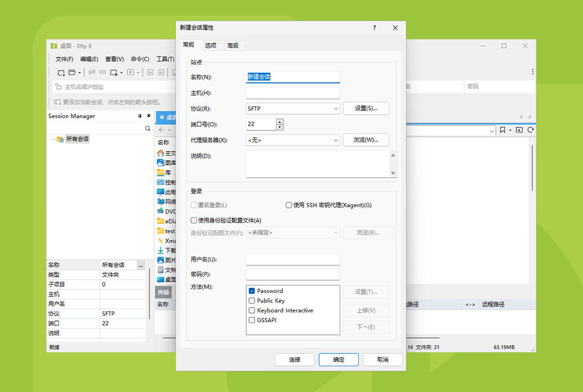Switch to the 选项 tab in dialog
The image size is (583, 392).
click(211, 45)
